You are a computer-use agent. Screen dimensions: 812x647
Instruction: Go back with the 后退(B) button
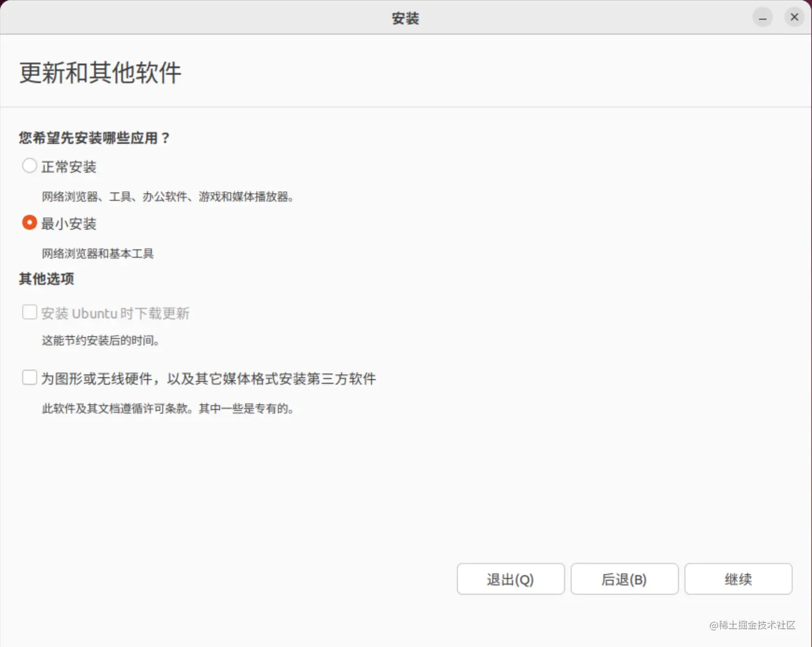pyautogui.click(x=625, y=579)
